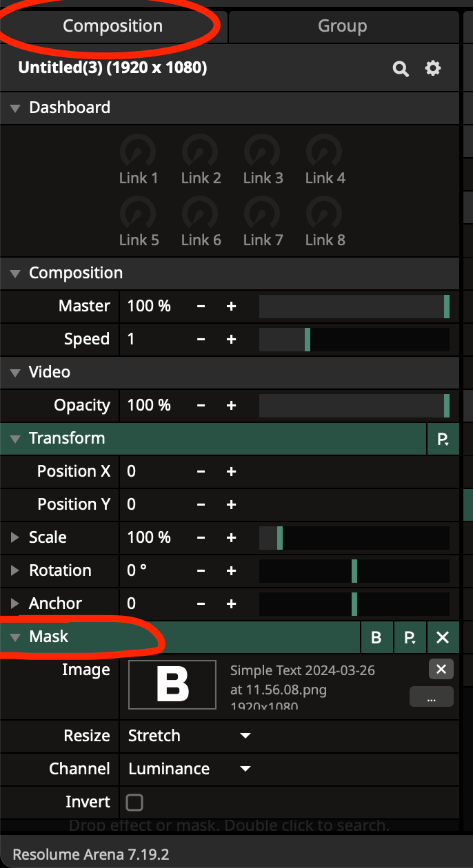Increase Master value with plus button
This screenshot has width=473, height=868.
(232, 306)
